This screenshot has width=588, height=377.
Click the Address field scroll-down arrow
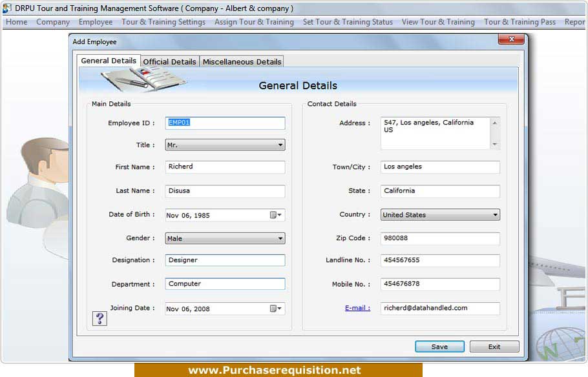[494, 145]
